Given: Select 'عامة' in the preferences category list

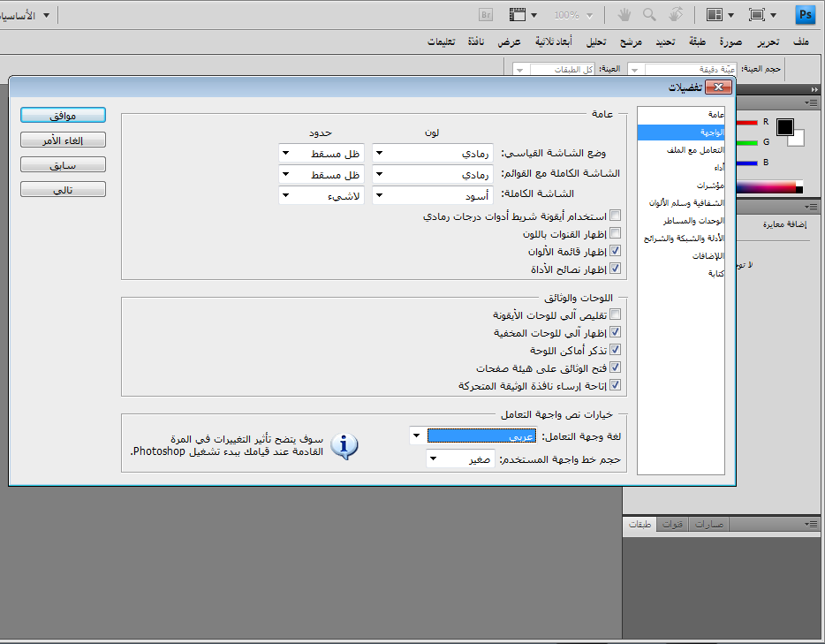Looking at the screenshot, I should 681,114.
